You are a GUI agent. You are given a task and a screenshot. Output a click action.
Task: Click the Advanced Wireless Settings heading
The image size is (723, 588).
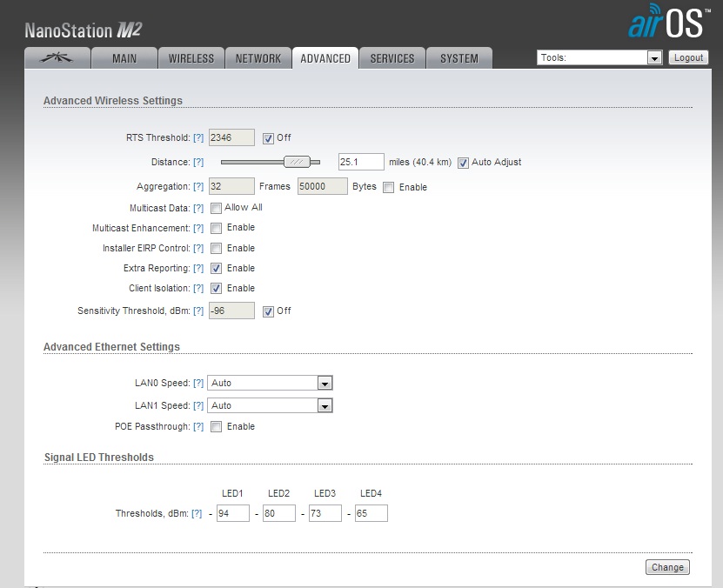(x=113, y=100)
